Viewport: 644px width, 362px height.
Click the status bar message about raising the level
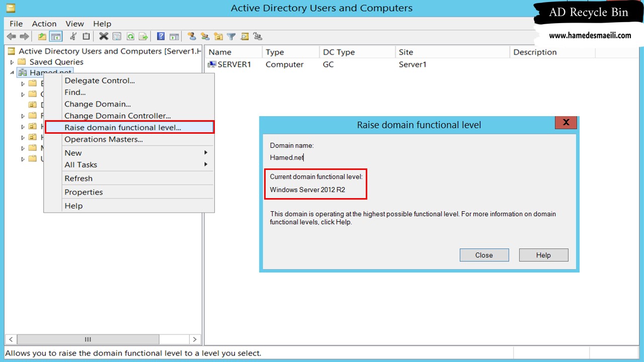[x=133, y=353]
